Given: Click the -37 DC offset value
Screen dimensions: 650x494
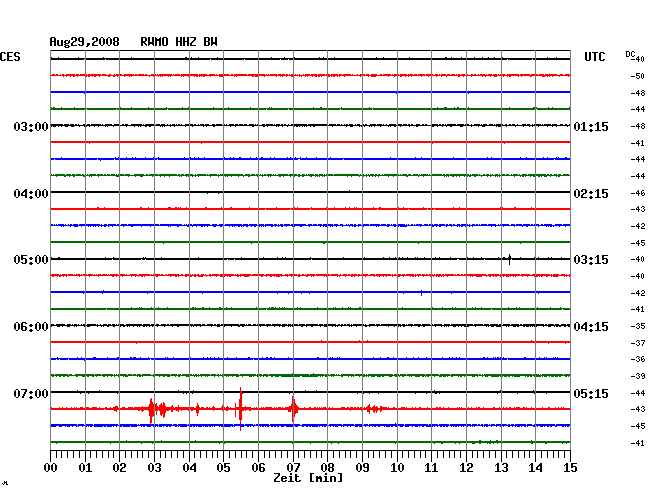Looking at the screenshot, I should click(x=638, y=343).
